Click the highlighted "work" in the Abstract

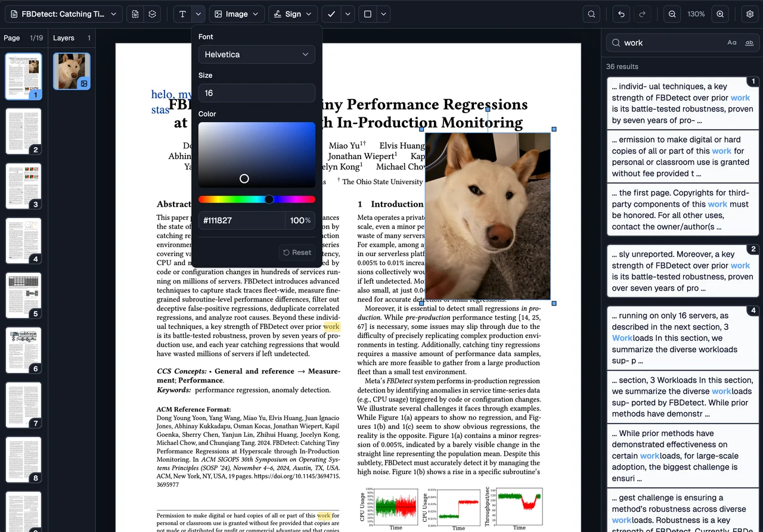pos(331,326)
